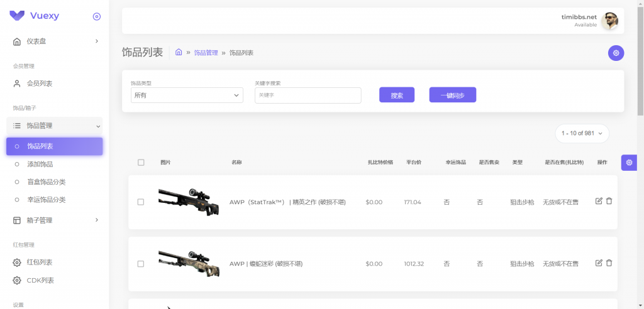644x309 pixels.
Task: Edit the AWP 蝮蛇迷彩 item
Action: (599, 263)
